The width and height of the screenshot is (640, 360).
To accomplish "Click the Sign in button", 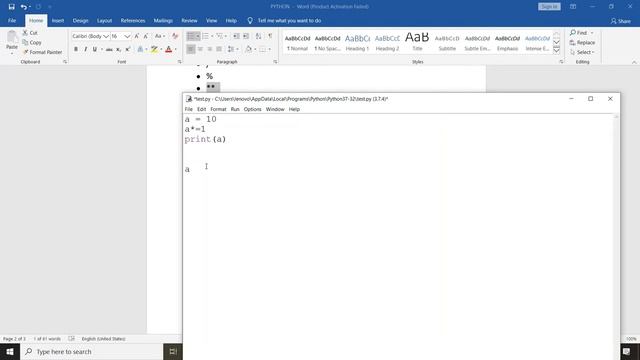I will click(x=549, y=7).
